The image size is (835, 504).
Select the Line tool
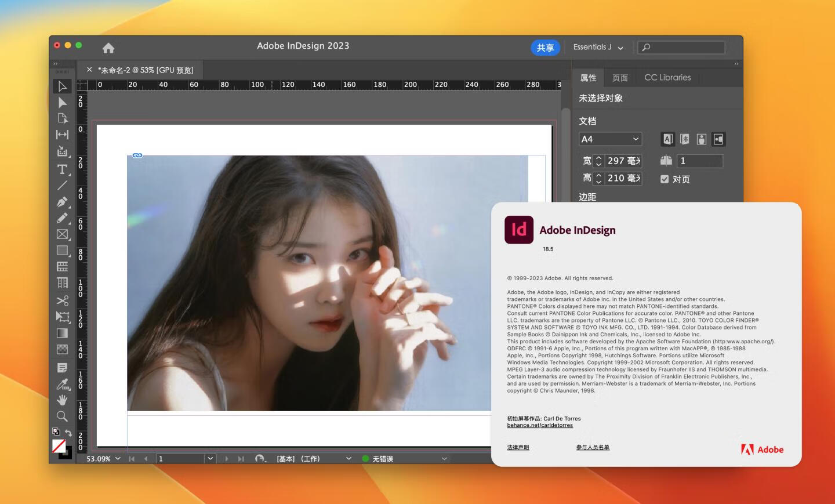tap(62, 186)
